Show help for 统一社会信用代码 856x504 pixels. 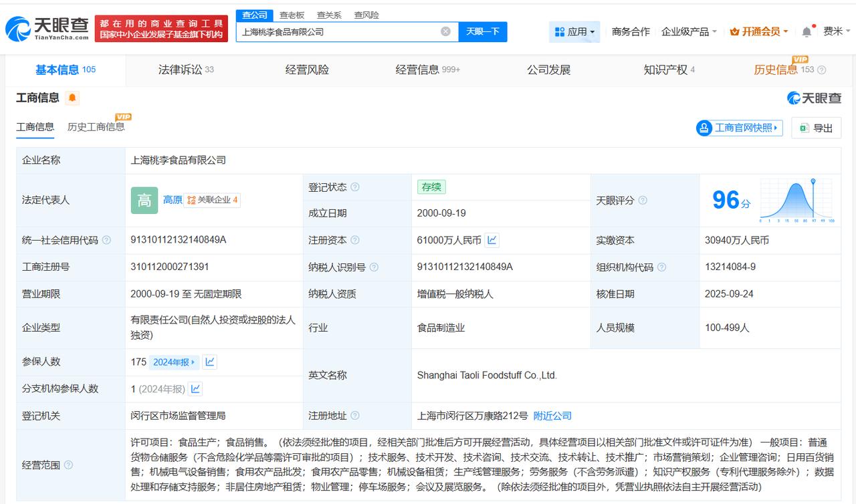pos(106,240)
